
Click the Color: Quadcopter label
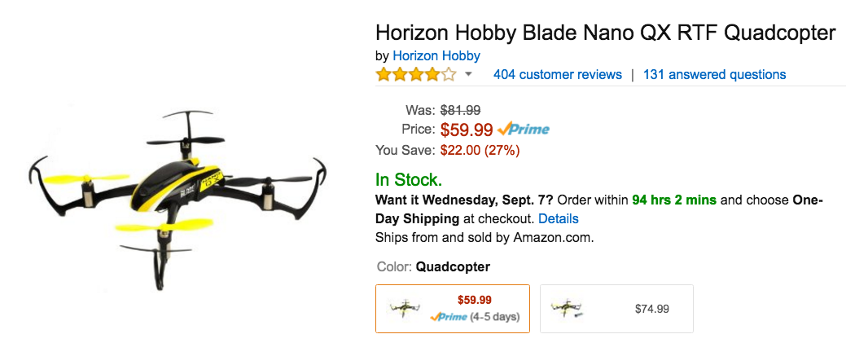click(x=433, y=266)
